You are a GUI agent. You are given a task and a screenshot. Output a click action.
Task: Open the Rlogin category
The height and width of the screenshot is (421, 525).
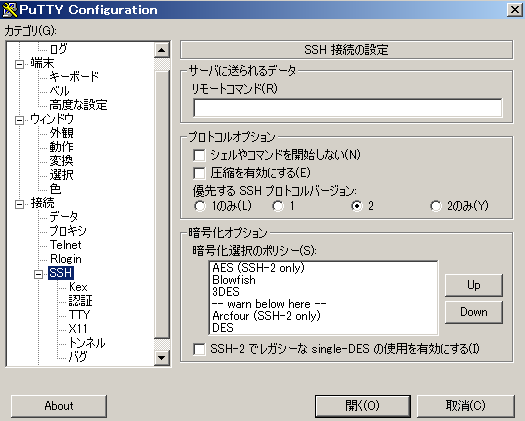coord(66,259)
